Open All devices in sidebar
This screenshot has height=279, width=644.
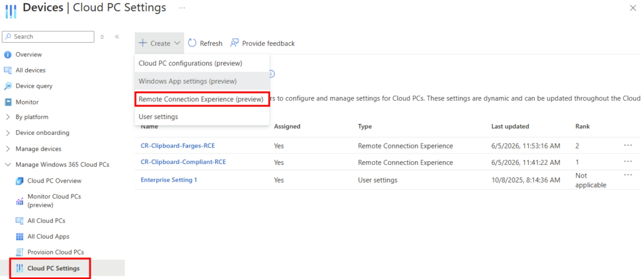[x=30, y=71]
